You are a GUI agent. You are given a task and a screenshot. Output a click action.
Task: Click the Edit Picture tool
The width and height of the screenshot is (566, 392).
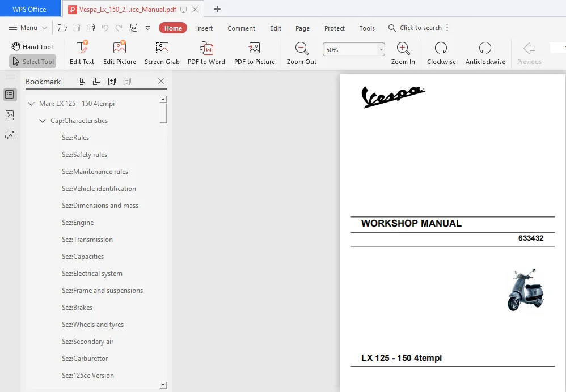click(x=120, y=53)
